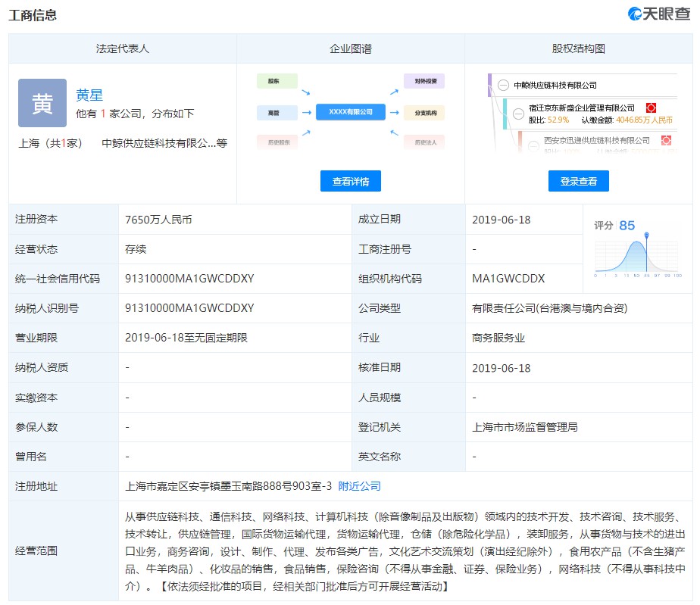Select the 法定代表人 column header

click(123, 48)
